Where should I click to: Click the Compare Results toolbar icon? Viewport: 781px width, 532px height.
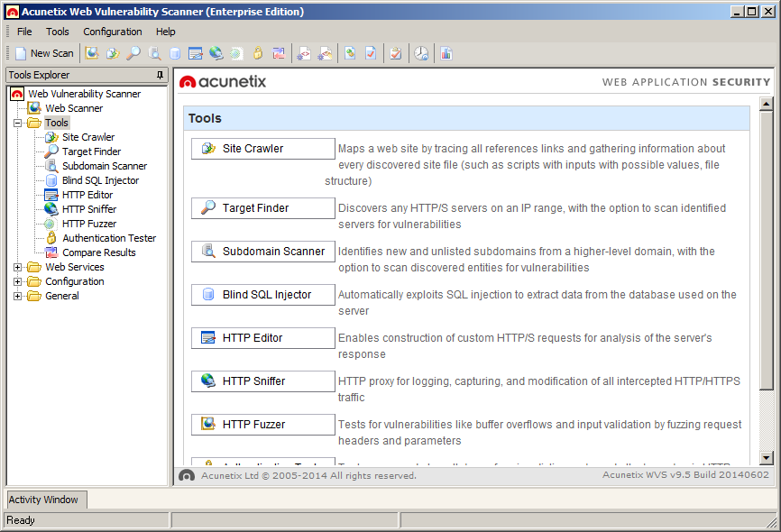pyautogui.click(x=279, y=54)
